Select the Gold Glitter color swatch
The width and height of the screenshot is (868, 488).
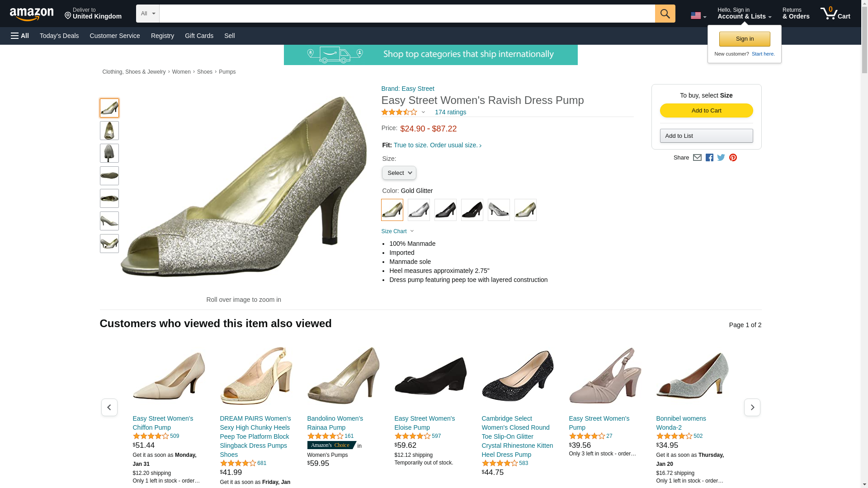(x=392, y=210)
